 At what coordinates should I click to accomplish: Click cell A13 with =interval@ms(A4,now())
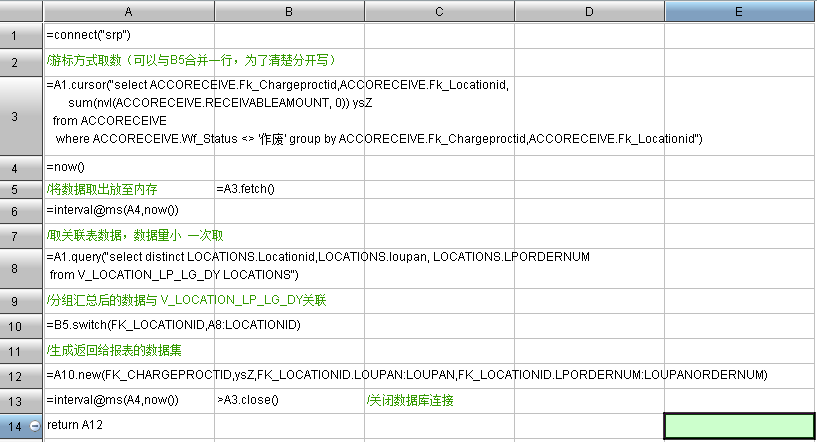pos(129,401)
